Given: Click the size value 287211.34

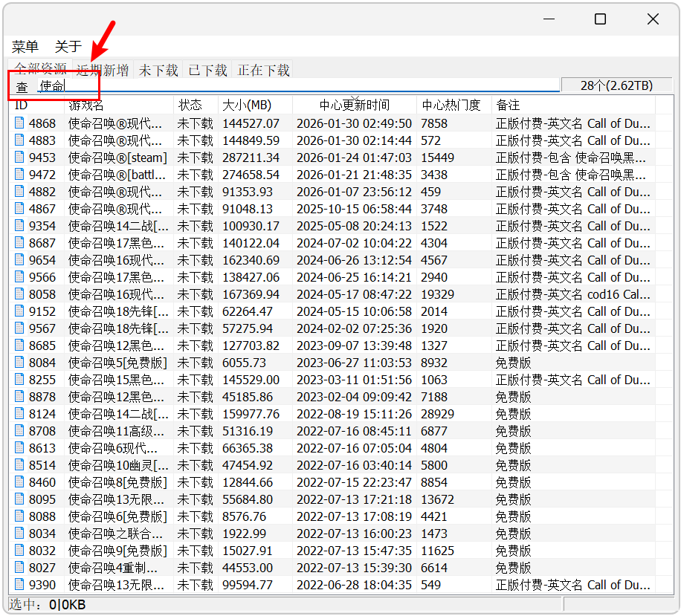Looking at the screenshot, I should coord(251,158).
